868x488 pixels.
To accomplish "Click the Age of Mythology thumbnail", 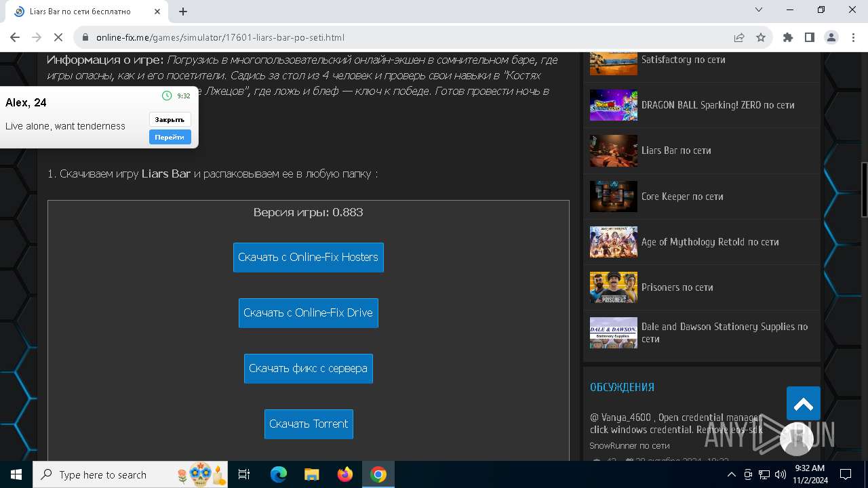I will 614,242.
